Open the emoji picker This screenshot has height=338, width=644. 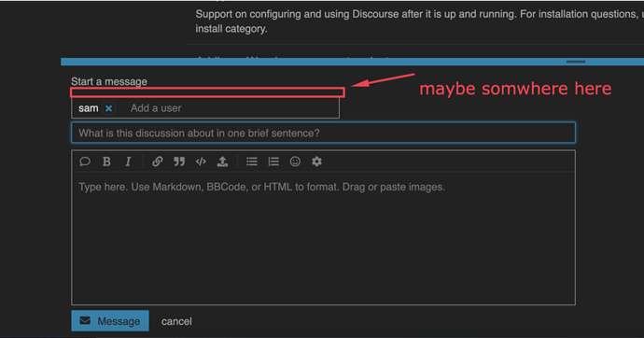[295, 162]
